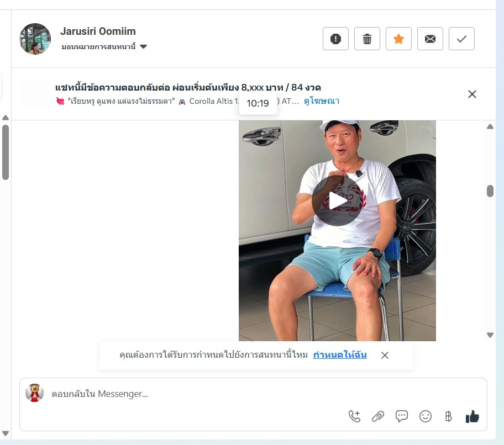Play the video in the chat

tap(337, 201)
